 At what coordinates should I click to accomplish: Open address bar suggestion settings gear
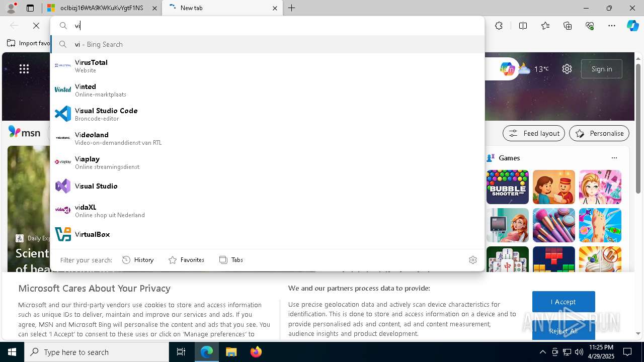pos(472,260)
